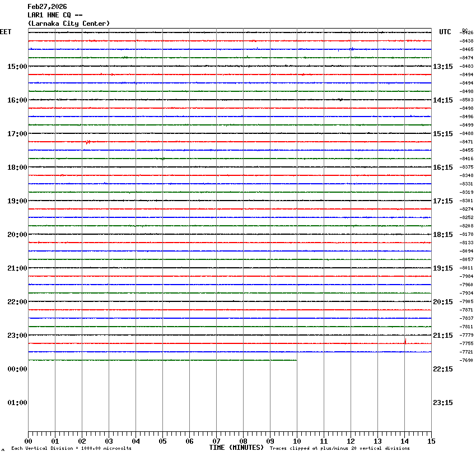Select the 22:15 UTC time label
This screenshot has width=476, height=456.
[x=443, y=369]
